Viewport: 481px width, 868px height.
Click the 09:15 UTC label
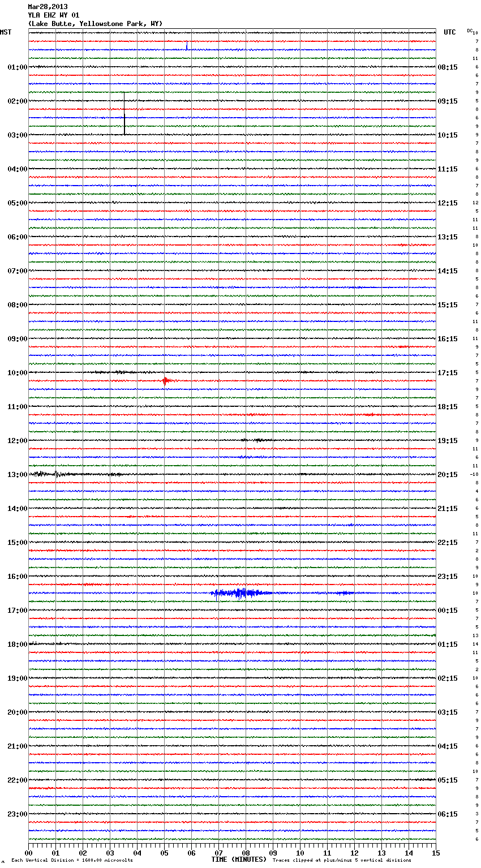[x=448, y=101]
